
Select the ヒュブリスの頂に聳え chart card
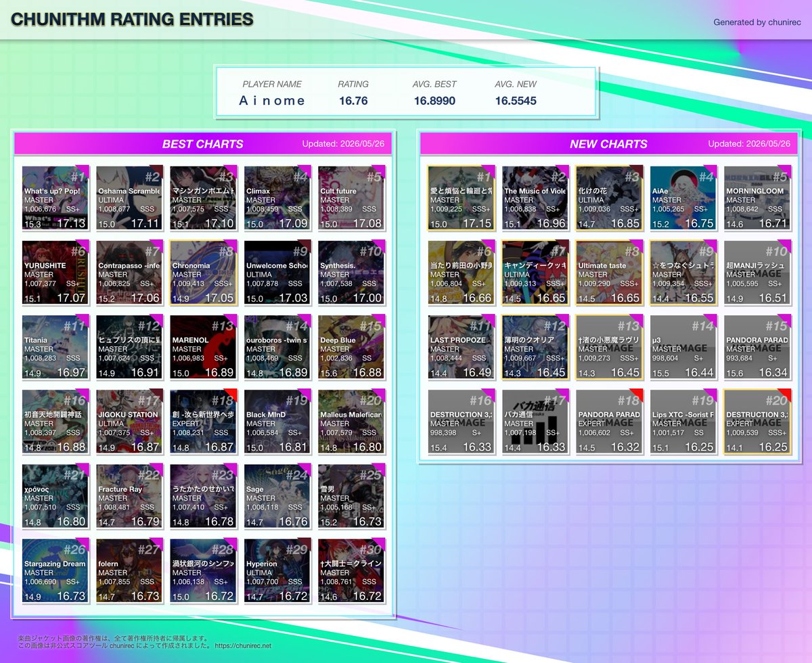coord(130,347)
